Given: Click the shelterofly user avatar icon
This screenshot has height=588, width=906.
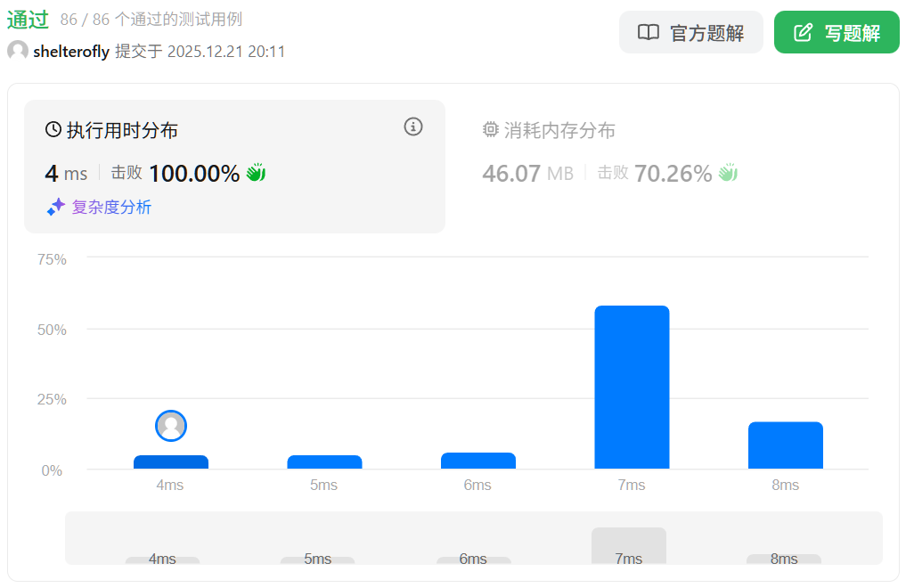Looking at the screenshot, I should tap(17, 51).
